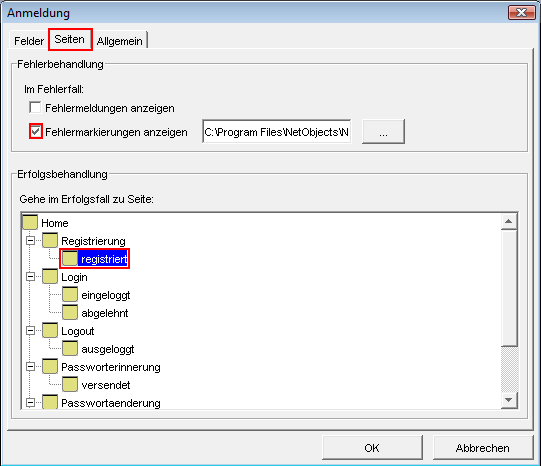This screenshot has height=466, width=541.
Task: Confirm with the OK button
Action: point(372,448)
